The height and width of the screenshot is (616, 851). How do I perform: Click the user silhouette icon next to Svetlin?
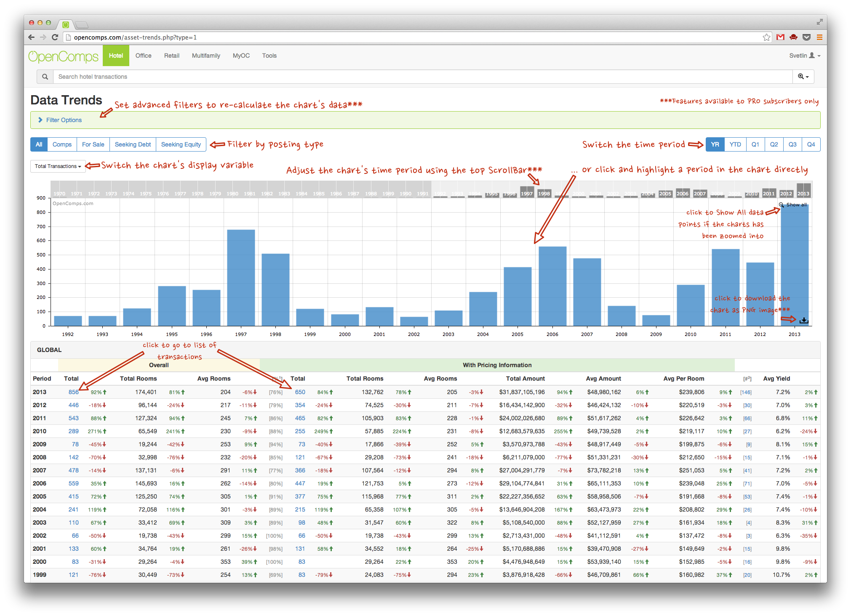(x=811, y=55)
